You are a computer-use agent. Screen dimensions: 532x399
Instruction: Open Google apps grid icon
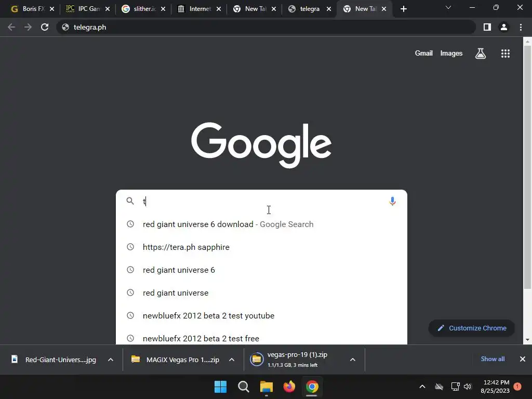tap(506, 54)
